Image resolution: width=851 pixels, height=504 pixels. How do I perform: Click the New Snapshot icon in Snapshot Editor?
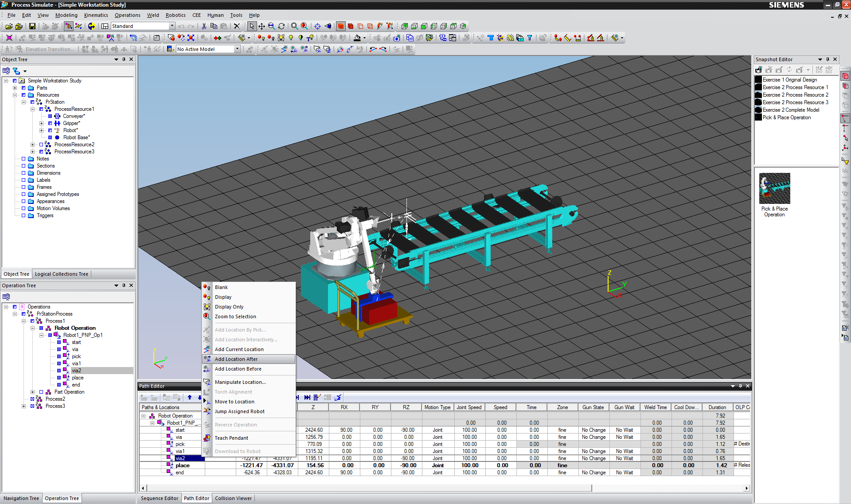[759, 70]
